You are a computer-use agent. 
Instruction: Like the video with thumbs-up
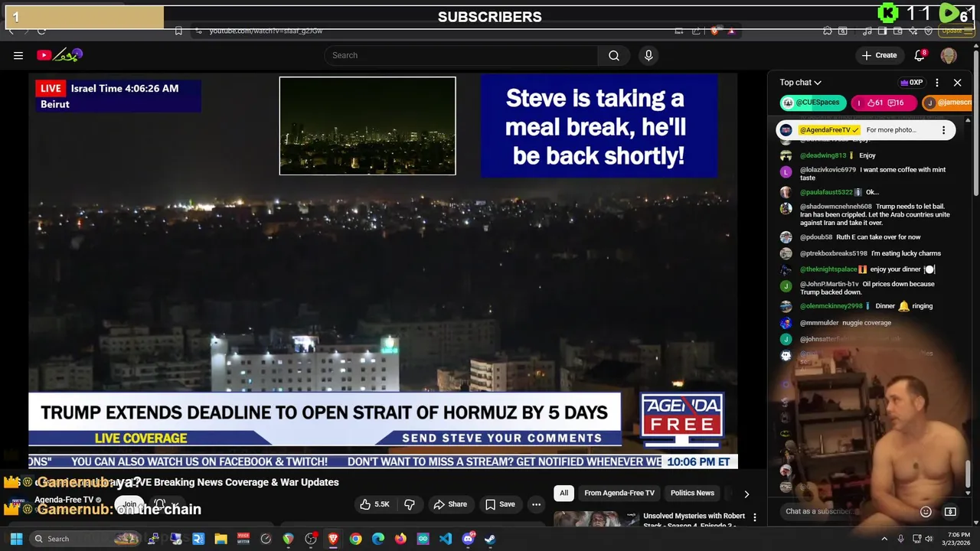click(x=376, y=504)
